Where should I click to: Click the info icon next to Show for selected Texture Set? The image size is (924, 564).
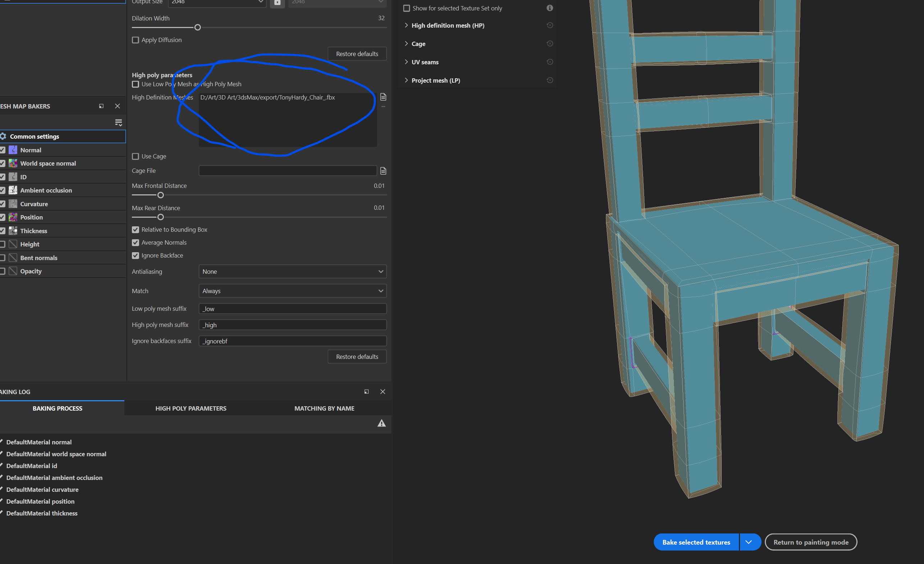coord(550,8)
